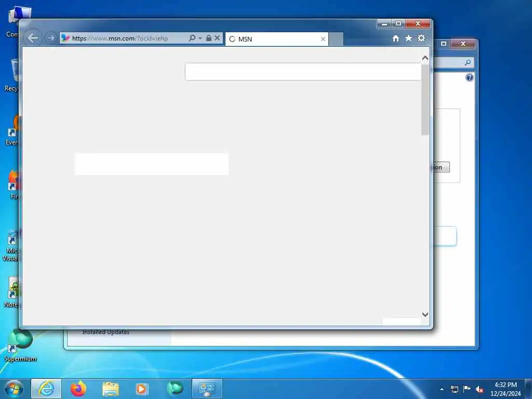This screenshot has height=399, width=532.
Task: Click the search icon in background window
Action: coord(468,62)
